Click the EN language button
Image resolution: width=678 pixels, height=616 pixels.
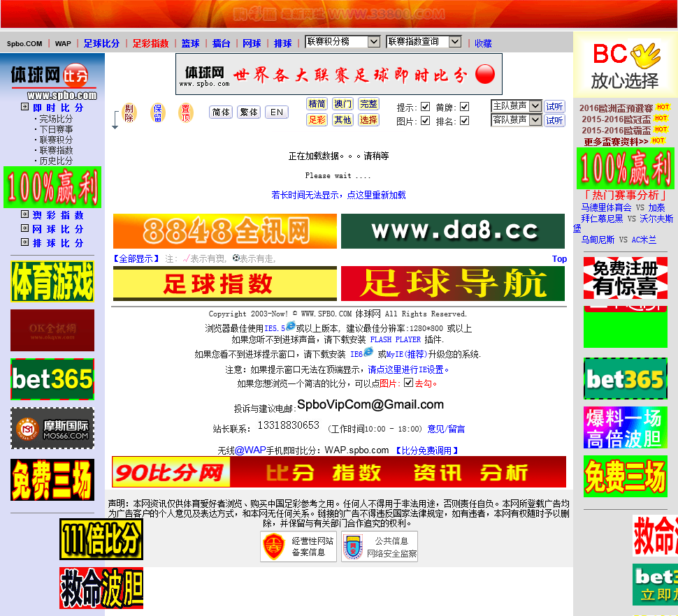click(x=276, y=112)
